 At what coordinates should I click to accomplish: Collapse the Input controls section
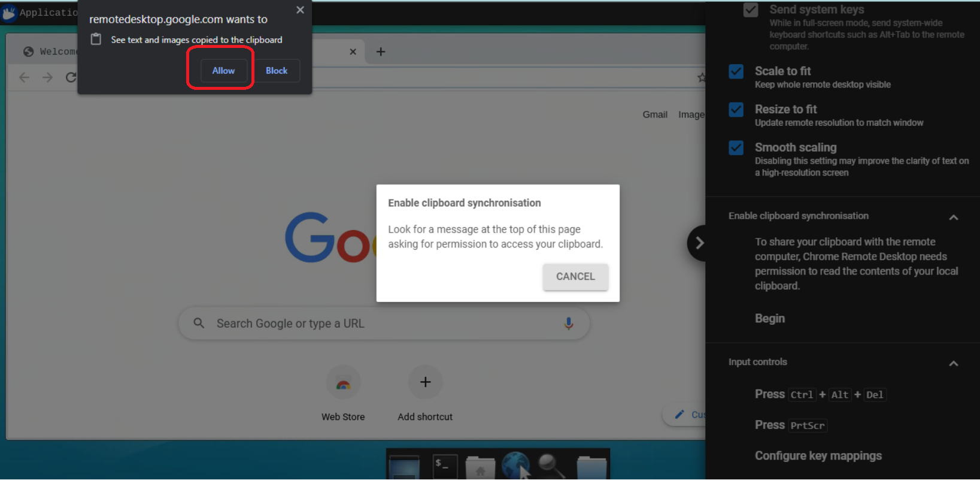pos(953,364)
